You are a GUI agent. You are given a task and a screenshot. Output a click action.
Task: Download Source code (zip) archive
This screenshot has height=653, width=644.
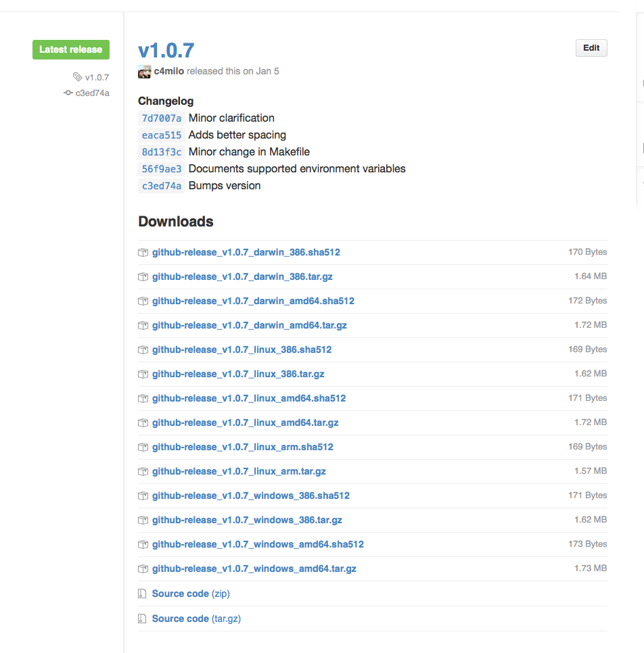point(181,594)
